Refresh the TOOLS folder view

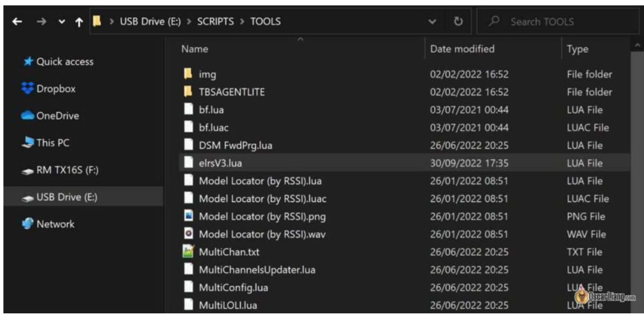click(x=458, y=21)
